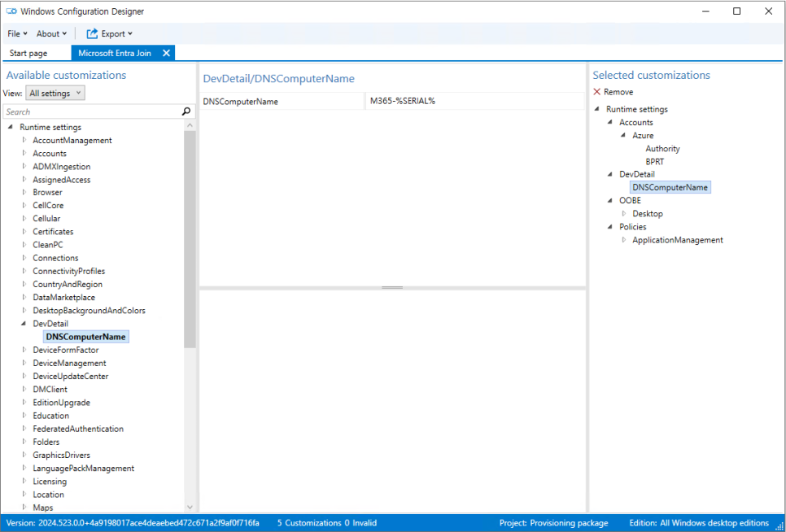Select Maps tree item
This screenshot has width=786, height=532.
click(43, 508)
